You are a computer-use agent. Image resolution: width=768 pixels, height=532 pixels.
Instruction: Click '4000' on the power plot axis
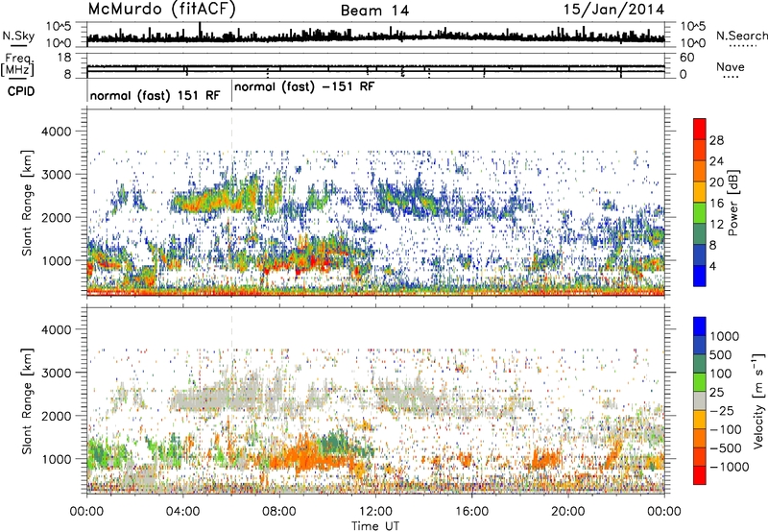point(57,132)
